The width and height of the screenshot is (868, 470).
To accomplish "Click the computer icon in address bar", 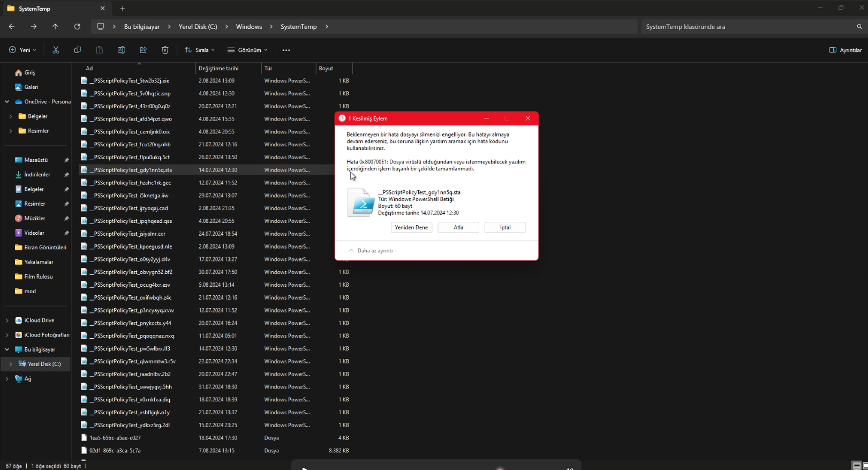I will click(x=100, y=26).
